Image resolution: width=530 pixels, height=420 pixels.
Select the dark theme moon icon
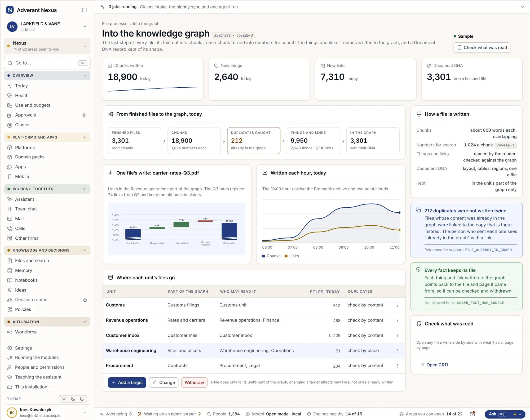(x=73, y=399)
